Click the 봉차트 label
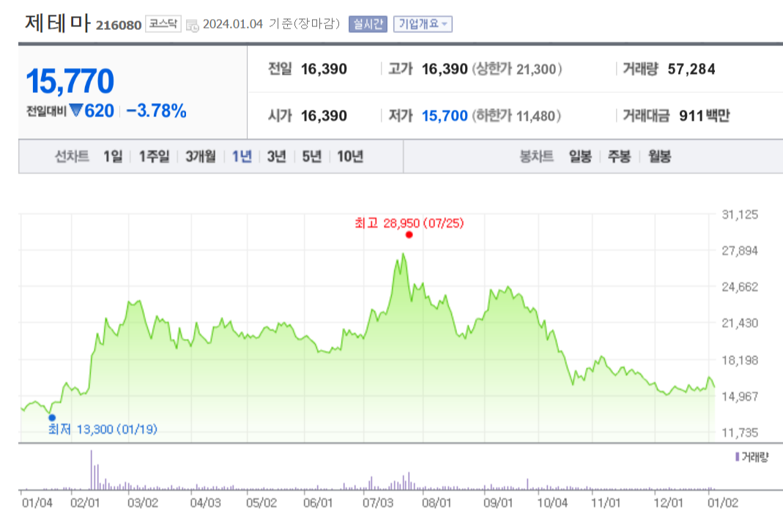 click(537, 157)
